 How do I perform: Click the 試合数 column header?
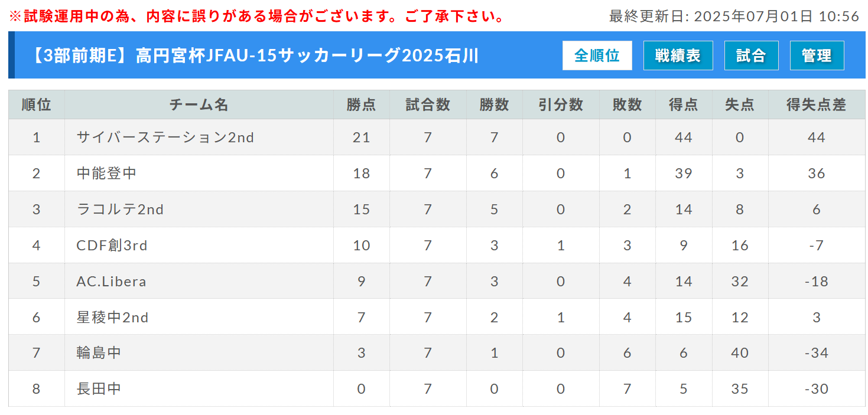pyautogui.click(x=428, y=104)
